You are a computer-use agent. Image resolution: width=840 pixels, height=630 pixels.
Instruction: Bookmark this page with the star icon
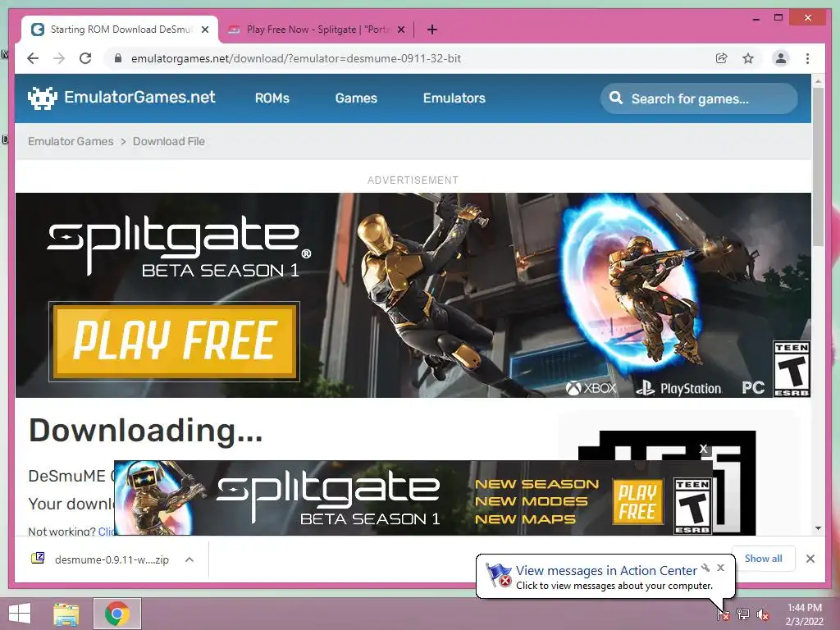tap(748, 58)
